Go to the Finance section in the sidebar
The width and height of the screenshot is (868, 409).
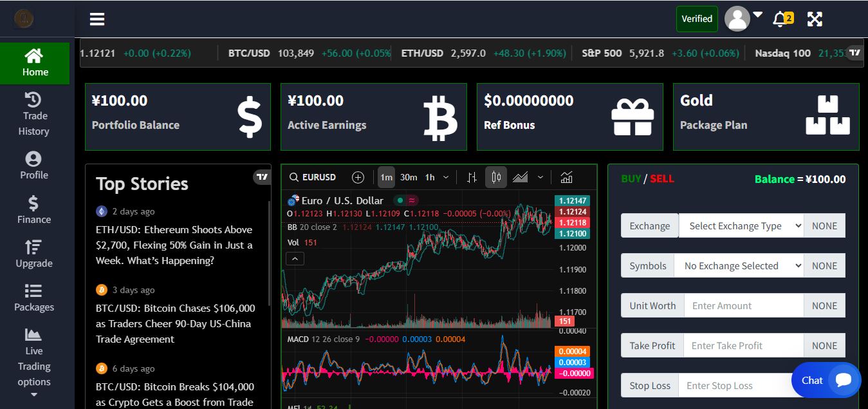coord(33,210)
